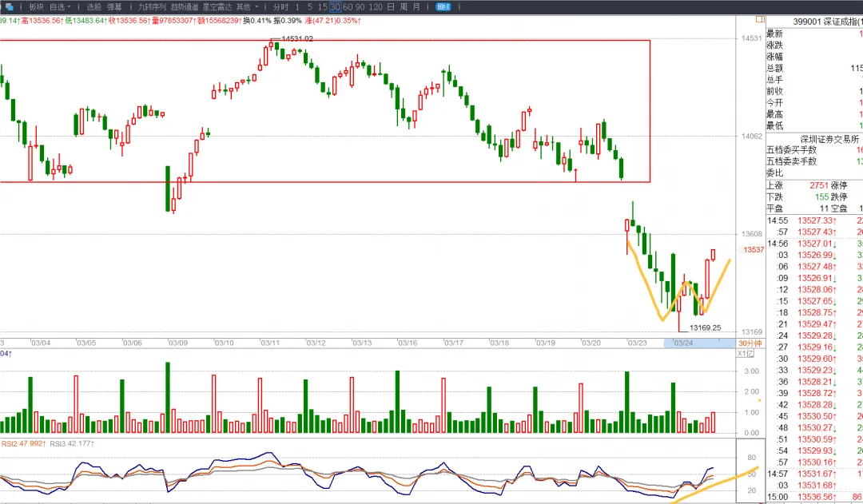Expand the 自选 dropdown in the toolbar

[x=60, y=6]
